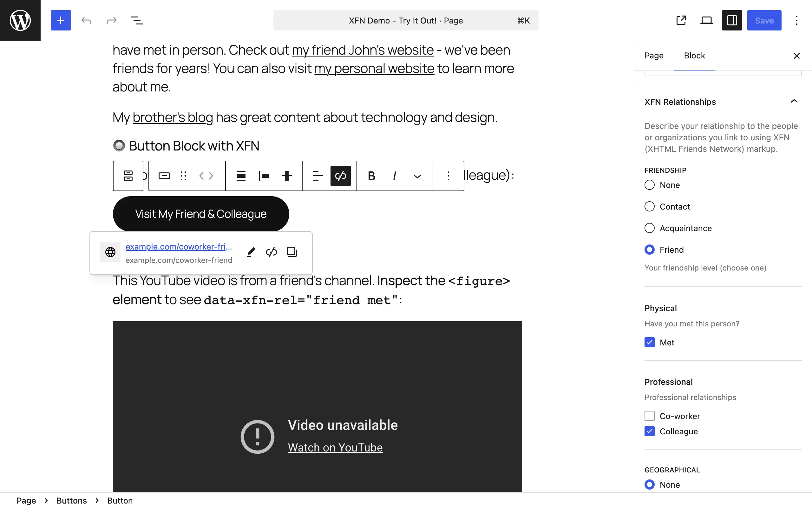Copy the link URL in popover
The width and height of the screenshot is (812, 508).
click(x=292, y=252)
